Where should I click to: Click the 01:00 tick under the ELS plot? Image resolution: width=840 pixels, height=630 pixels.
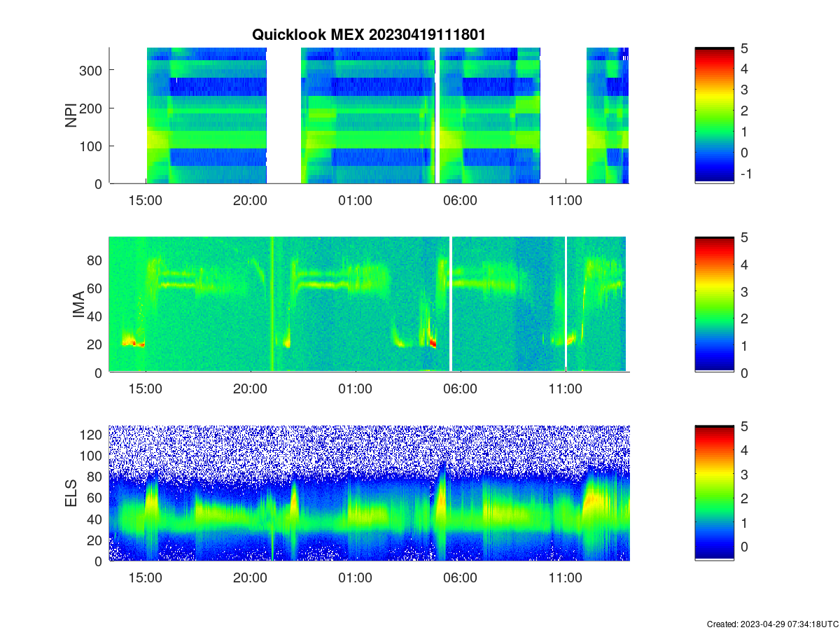click(x=356, y=578)
